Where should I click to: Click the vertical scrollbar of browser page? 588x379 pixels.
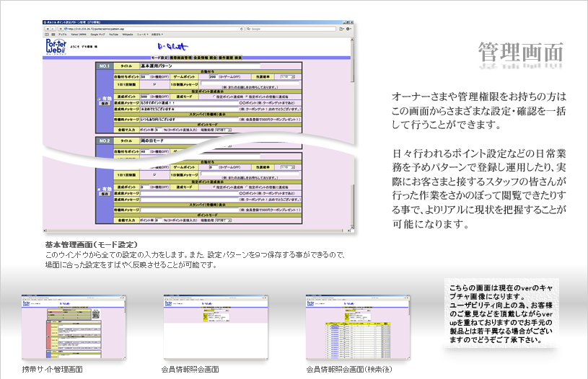(352, 108)
